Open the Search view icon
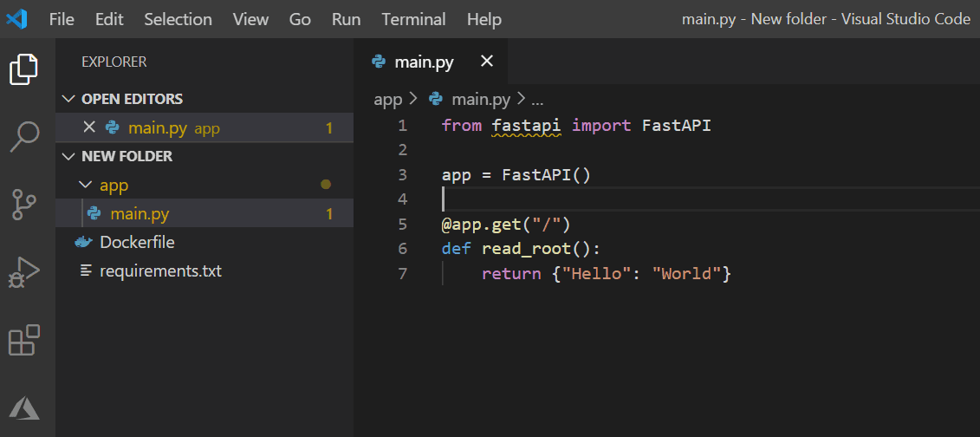980x437 pixels. [25, 138]
